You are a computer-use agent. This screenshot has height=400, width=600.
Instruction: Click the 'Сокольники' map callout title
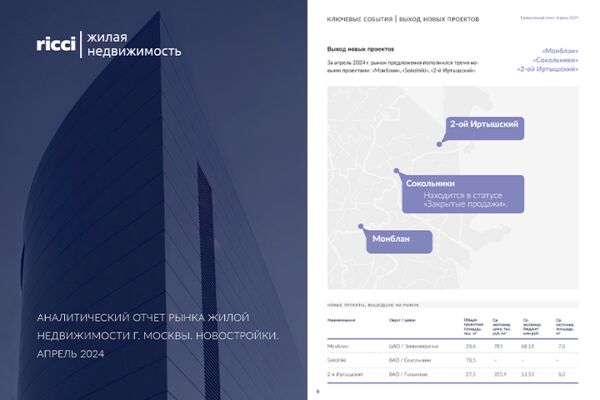tap(430, 183)
